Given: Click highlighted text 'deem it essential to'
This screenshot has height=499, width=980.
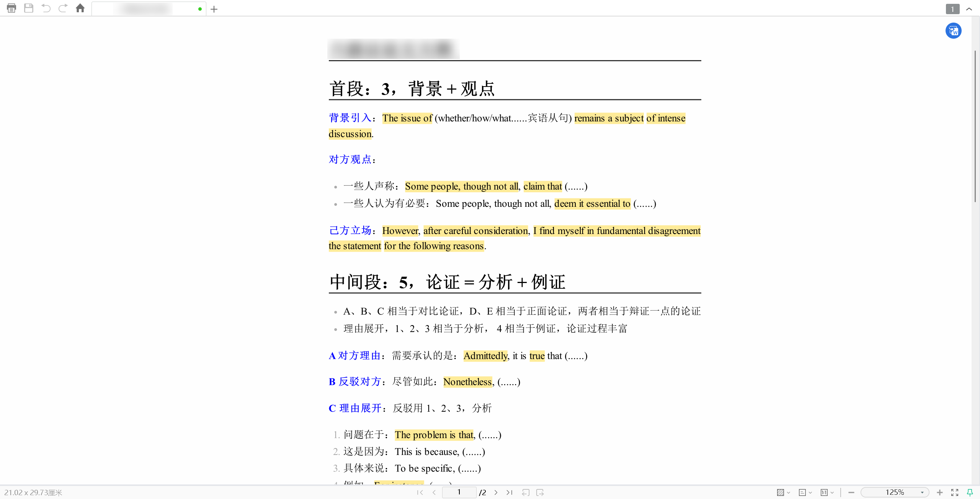Looking at the screenshot, I should pyautogui.click(x=592, y=204).
